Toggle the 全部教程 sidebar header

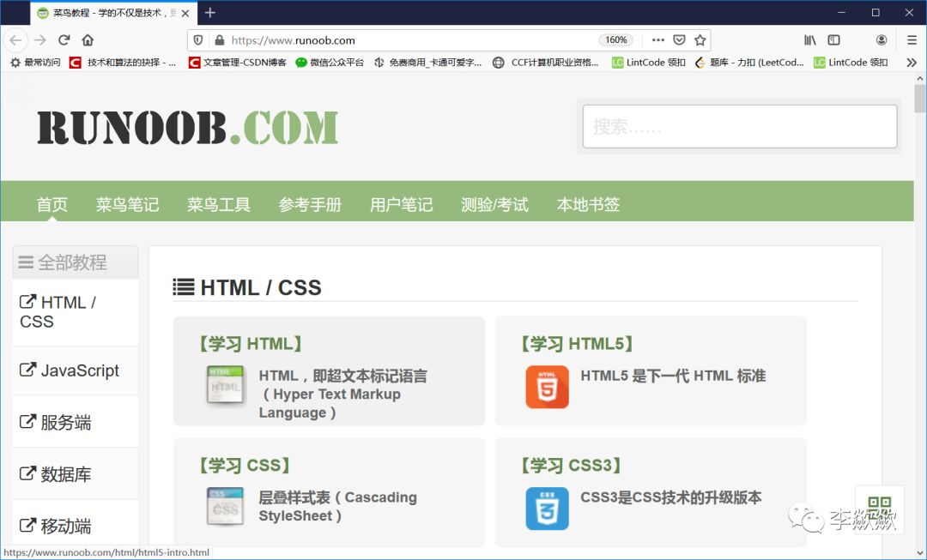coord(75,262)
